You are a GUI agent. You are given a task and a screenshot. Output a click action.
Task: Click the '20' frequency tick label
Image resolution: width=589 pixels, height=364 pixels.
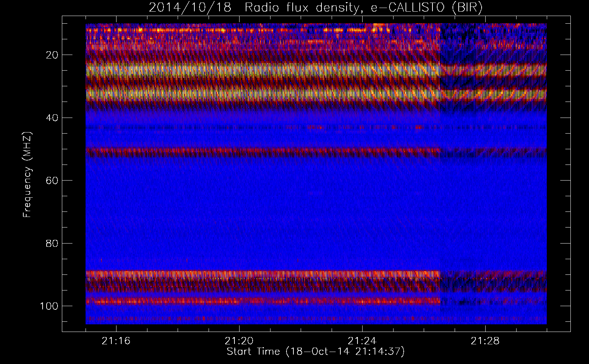tap(51, 55)
